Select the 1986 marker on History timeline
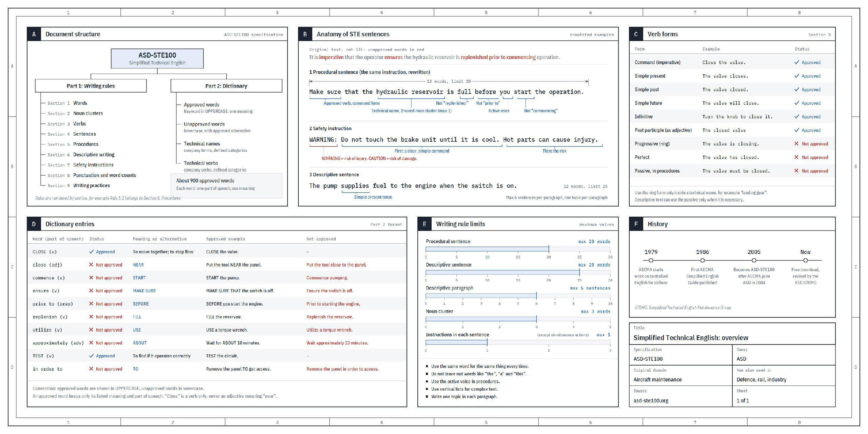 coord(703,260)
